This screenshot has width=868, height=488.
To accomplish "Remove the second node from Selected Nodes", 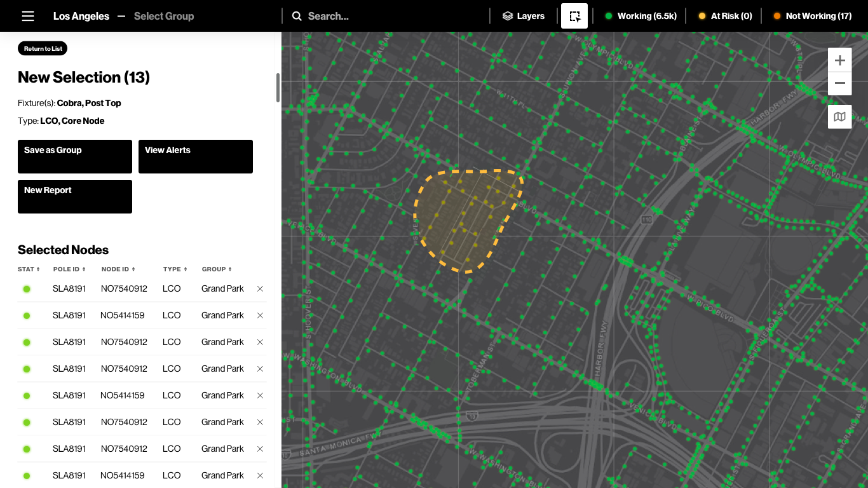I will (x=260, y=315).
